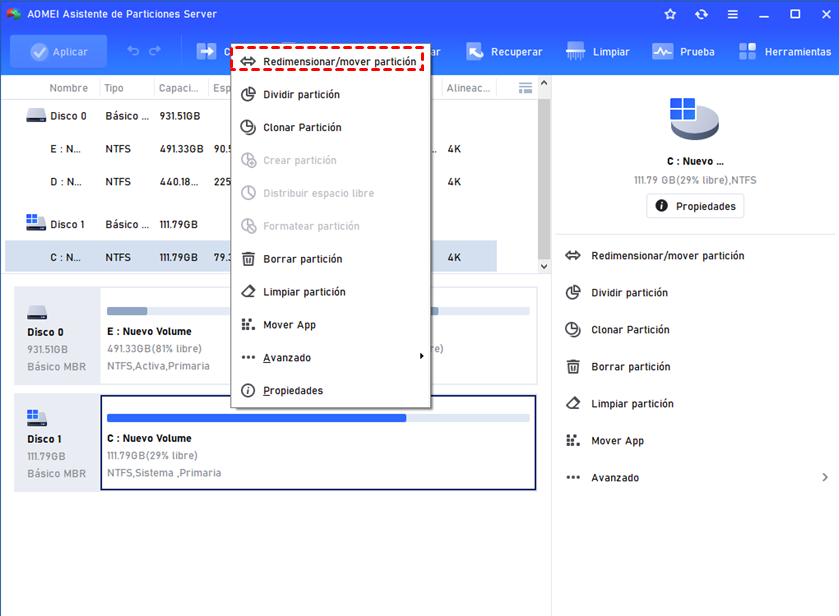Click the info icon beside Propiedades in menu

(x=248, y=391)
